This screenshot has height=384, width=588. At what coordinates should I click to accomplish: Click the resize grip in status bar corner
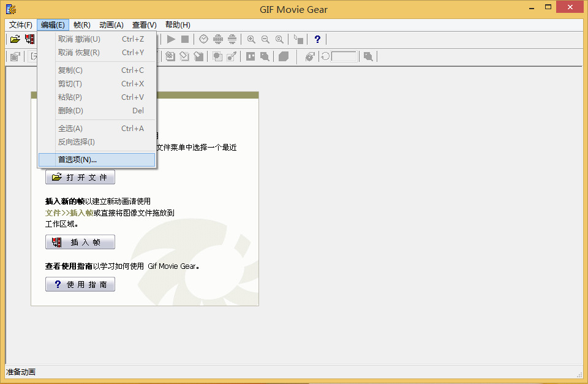point(579,374)
